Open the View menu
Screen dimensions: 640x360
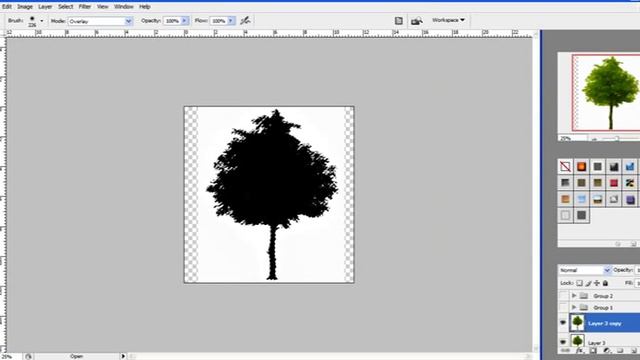[102, 7]
